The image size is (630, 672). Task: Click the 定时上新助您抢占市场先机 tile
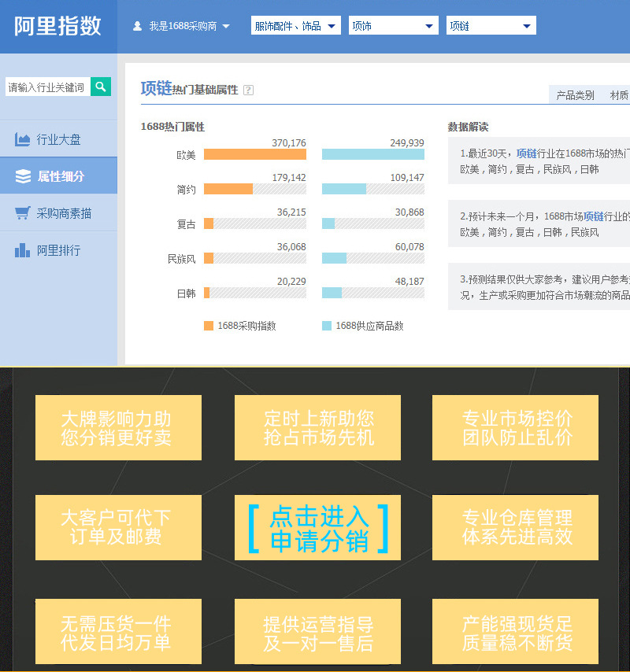point(318,428)
